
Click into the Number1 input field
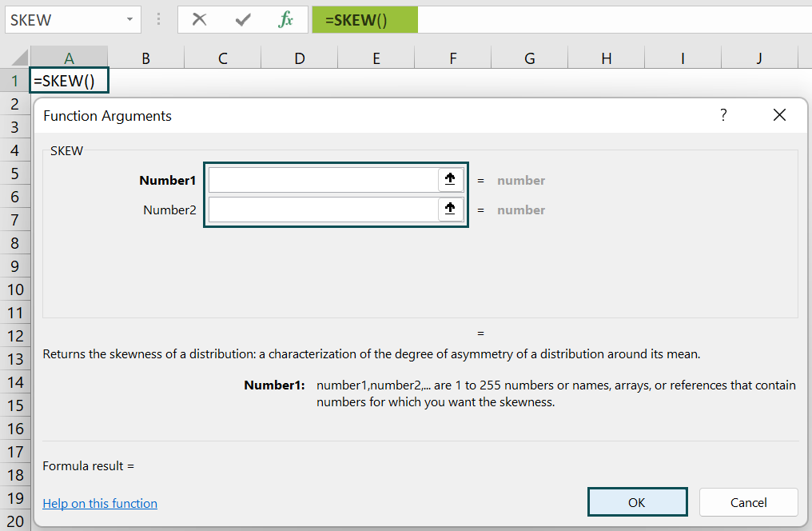point(324,180)
